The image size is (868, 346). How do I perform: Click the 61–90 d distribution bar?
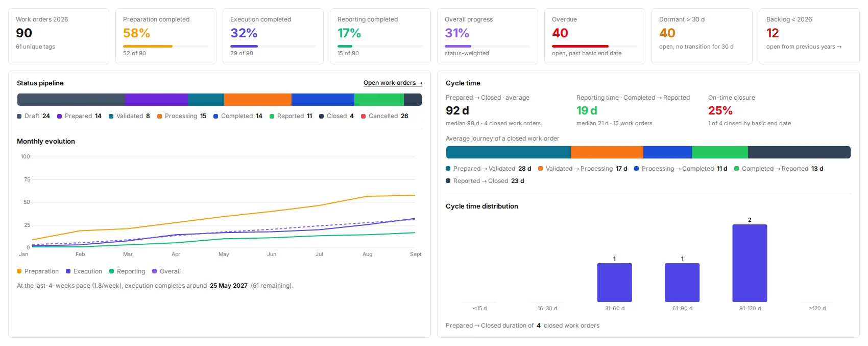point(682,283)
